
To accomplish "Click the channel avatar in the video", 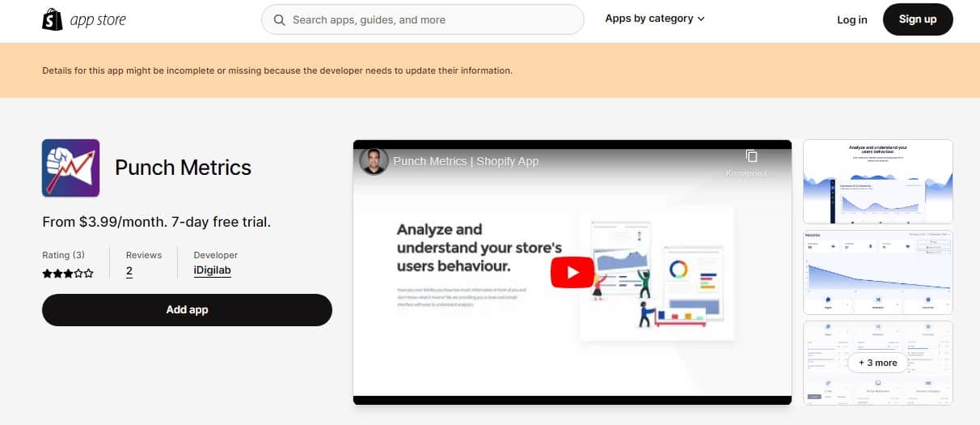I will [374, 160].
